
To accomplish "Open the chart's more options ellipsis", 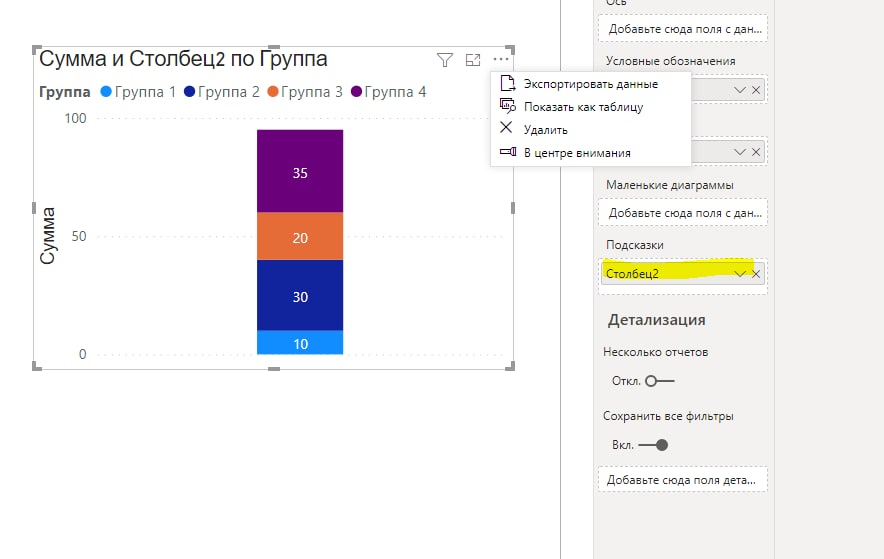I will [x=501, y=59].
